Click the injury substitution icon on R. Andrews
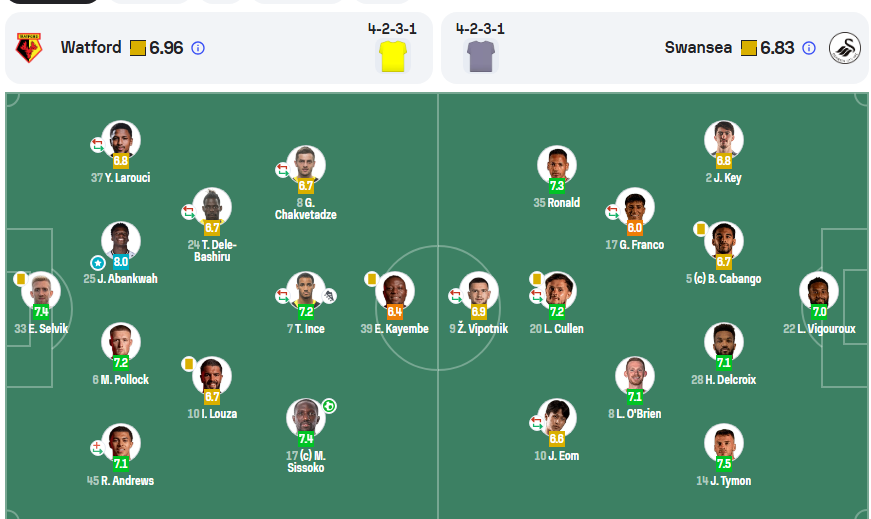 point(97,447)
